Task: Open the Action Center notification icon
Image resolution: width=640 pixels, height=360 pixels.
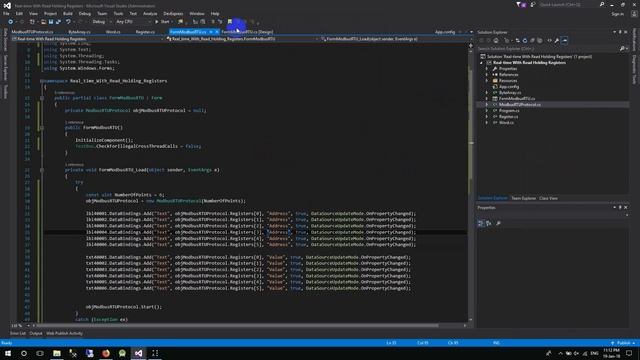Action: point(629,353)
